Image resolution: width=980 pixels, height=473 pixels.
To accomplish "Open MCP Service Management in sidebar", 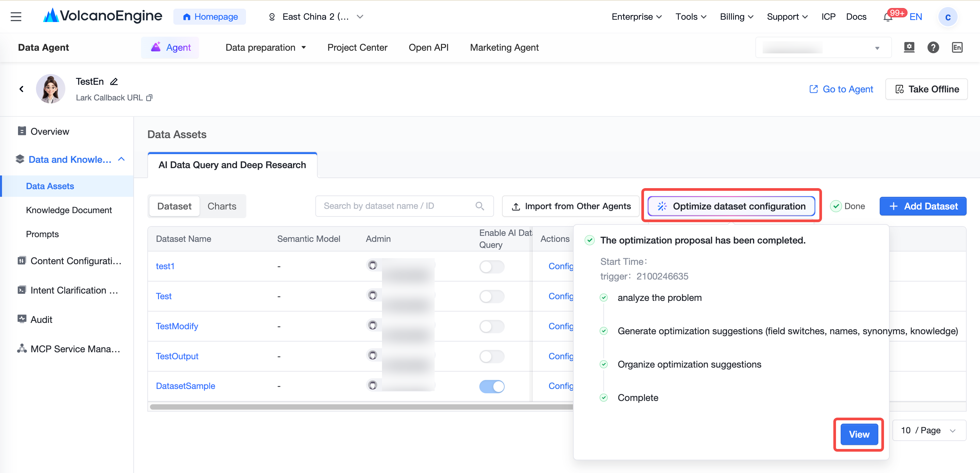I will 68,349.
